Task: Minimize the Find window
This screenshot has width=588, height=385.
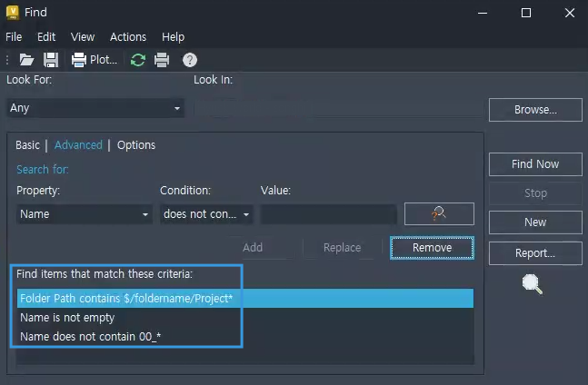Action: (483, 13)
